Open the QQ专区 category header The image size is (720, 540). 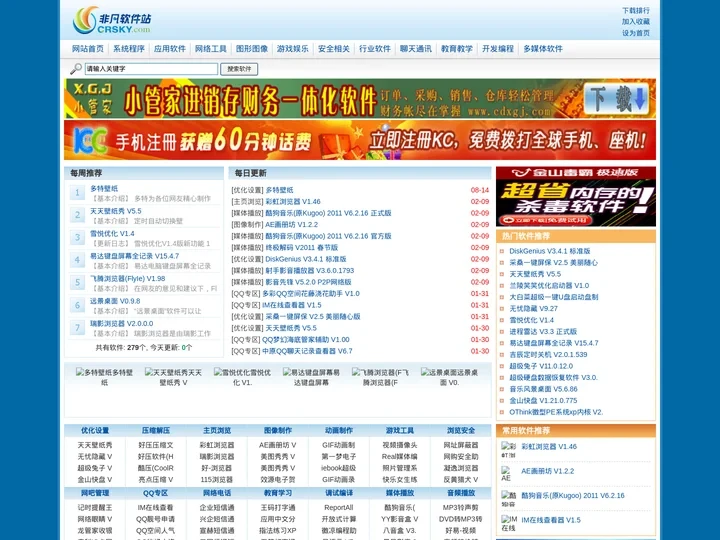pyautogui.click(x=155, y=493)
